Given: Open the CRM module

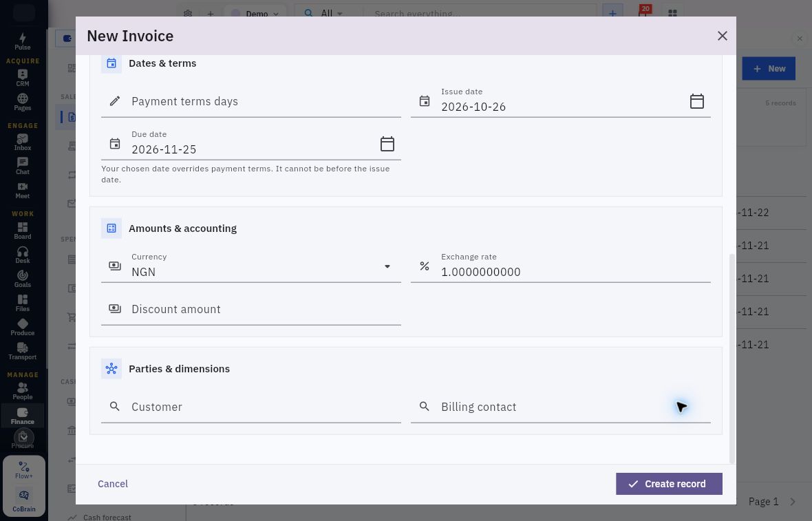Looking at the screenshot, I should coord(22,78).
